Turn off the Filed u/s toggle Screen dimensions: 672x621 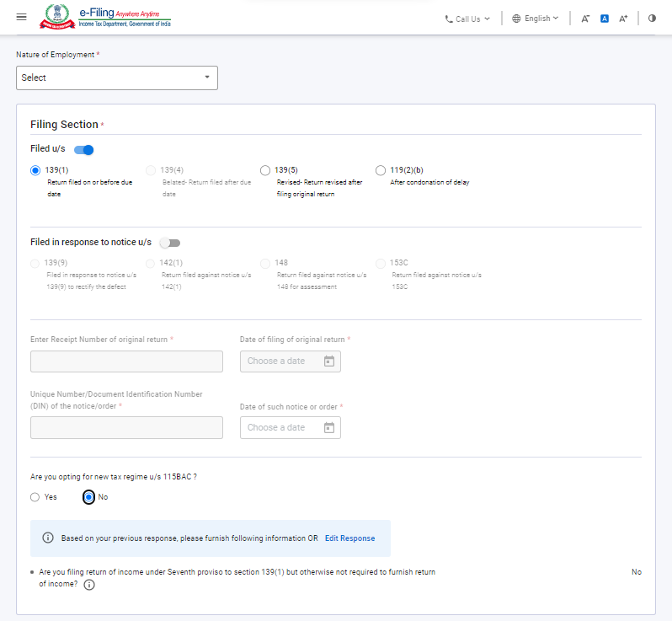(x=84, y=150)
